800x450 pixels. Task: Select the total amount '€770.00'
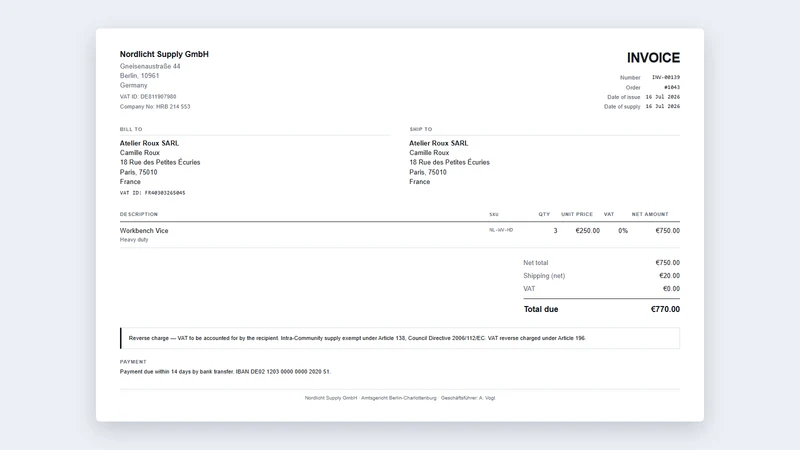click(x=665, y=309)
